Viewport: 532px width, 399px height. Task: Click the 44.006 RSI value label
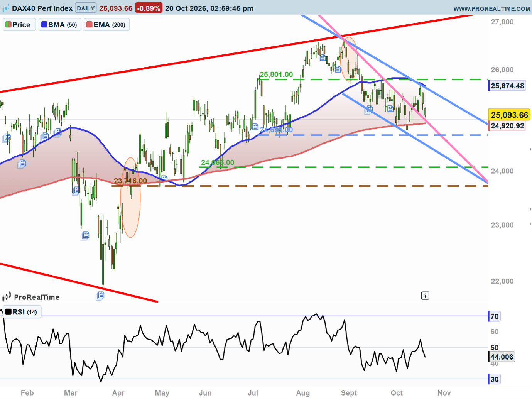502,357
